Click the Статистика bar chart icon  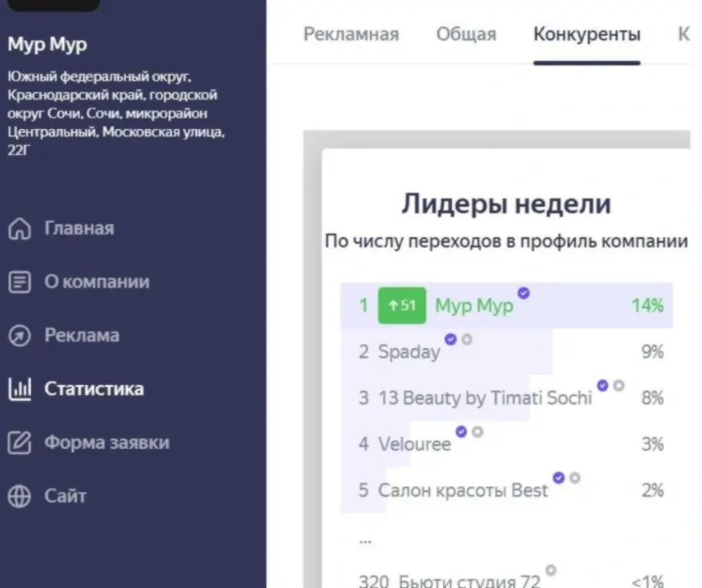click(19, 389)
